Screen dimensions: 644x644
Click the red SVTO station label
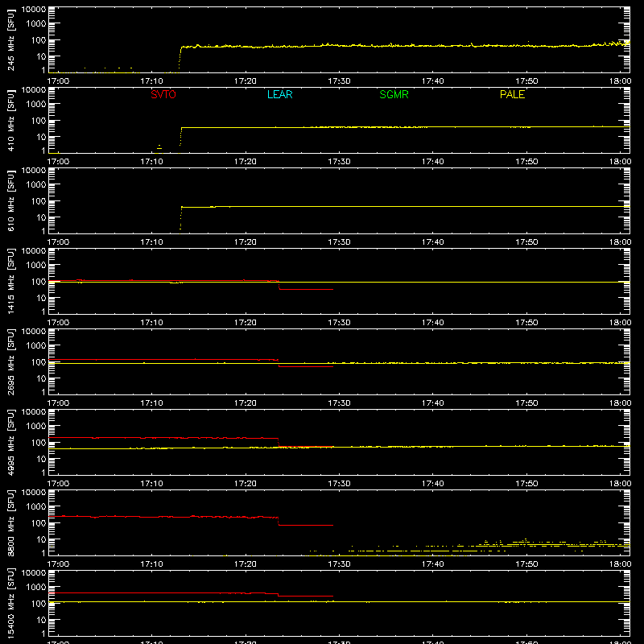point(163,94)
